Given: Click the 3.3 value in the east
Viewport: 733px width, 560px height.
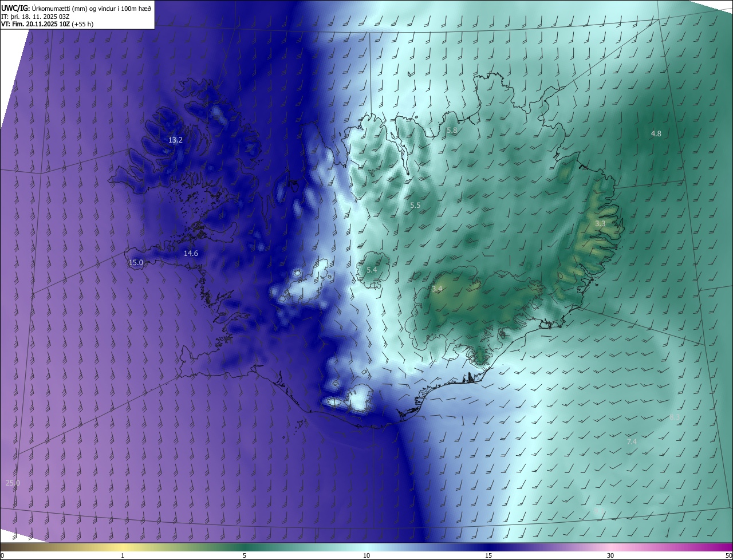Looking at the screenshot, I should 600,224.
